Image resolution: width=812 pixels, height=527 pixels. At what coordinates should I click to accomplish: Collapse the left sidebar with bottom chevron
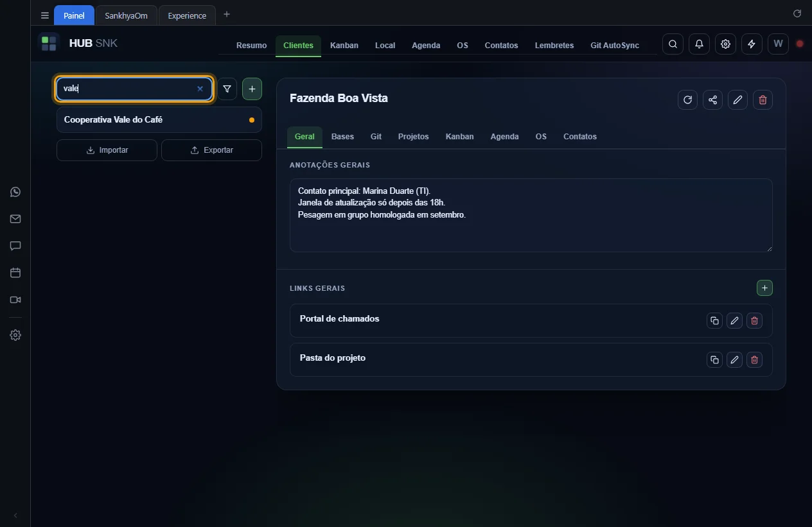click(x=15, y=515)
